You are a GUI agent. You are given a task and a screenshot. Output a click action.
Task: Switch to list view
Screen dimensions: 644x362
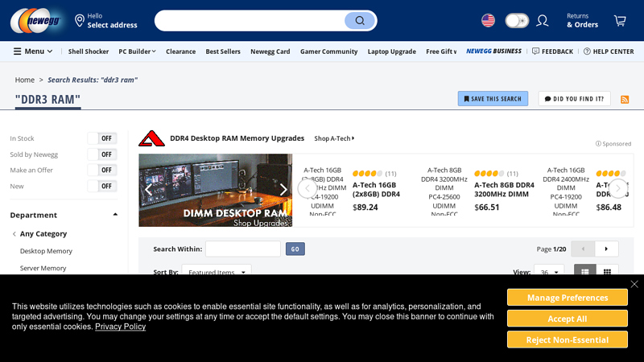585,271
